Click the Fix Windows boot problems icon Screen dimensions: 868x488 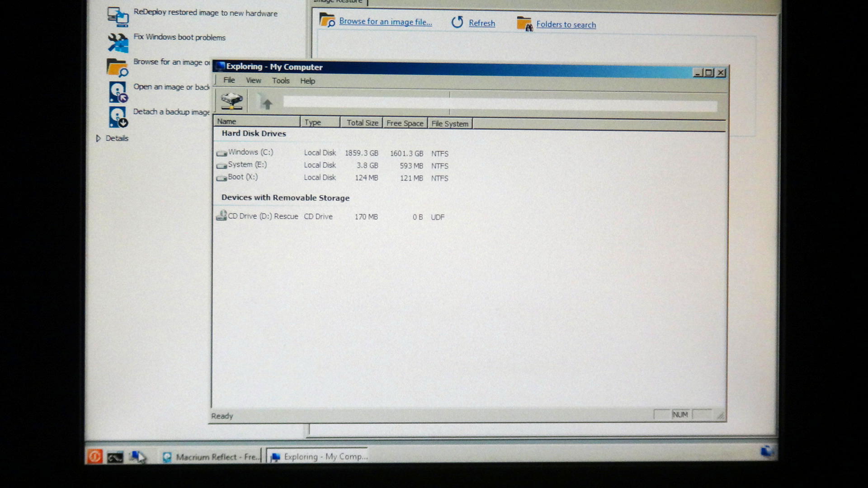pos(118,42)
